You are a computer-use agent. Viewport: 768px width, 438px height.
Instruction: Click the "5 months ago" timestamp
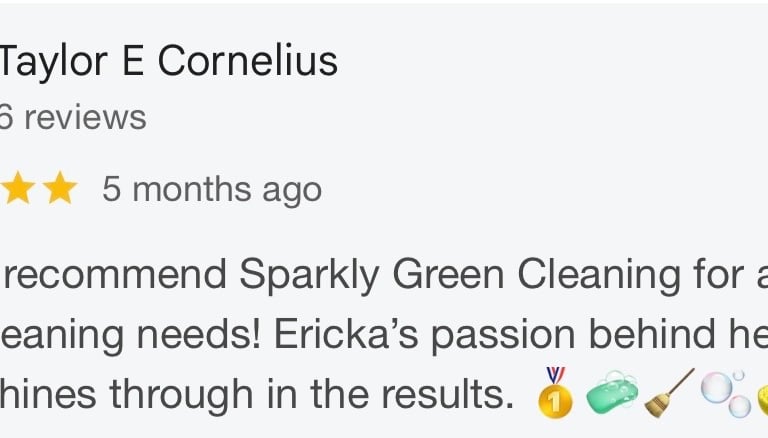212,190
